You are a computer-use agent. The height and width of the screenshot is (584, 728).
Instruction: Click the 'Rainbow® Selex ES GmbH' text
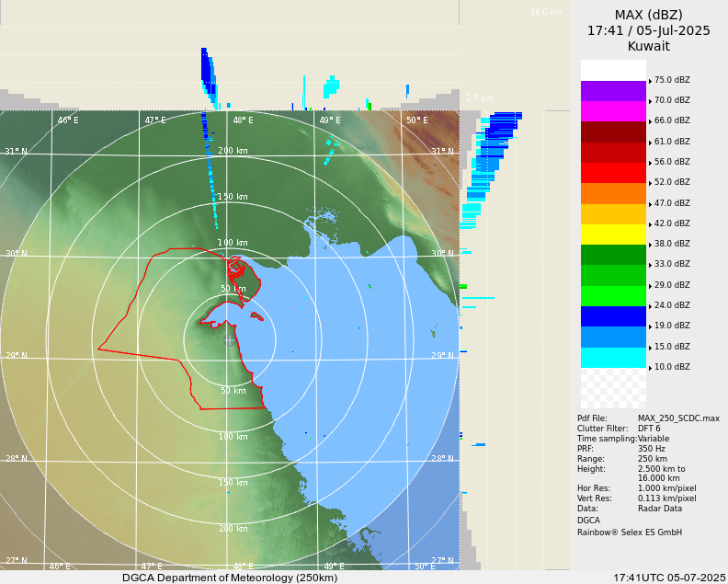(630, 532)
